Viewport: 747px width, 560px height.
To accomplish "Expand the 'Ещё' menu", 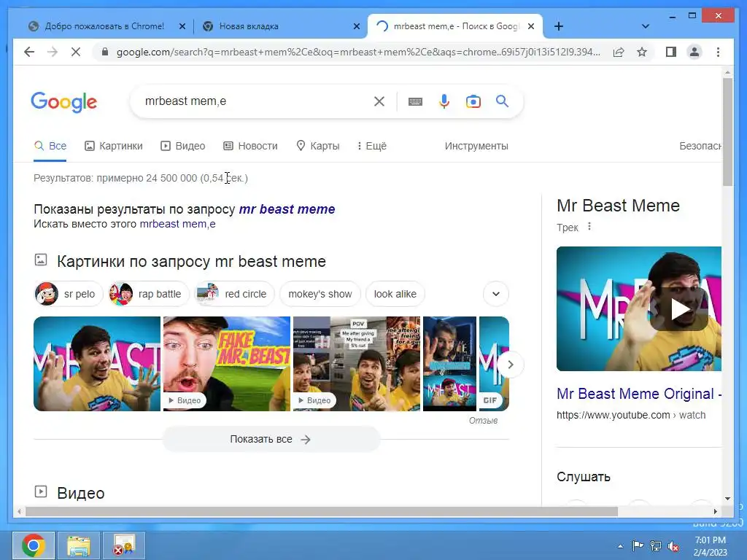I will click(372, 146).
